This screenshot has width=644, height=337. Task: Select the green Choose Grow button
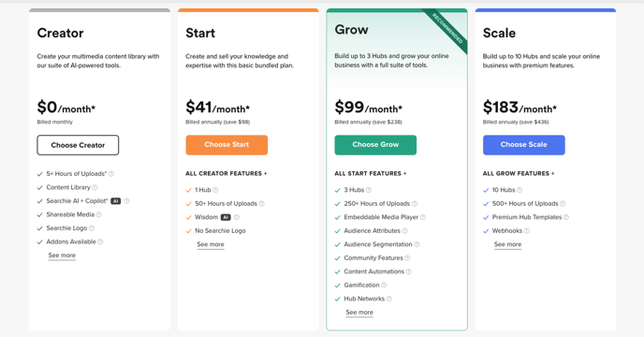[x=375, y=145]
